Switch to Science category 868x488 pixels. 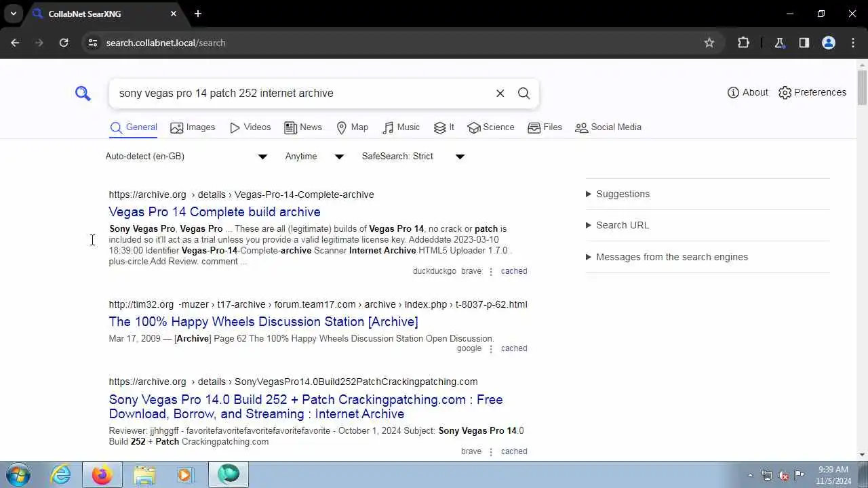pos(491,127)
